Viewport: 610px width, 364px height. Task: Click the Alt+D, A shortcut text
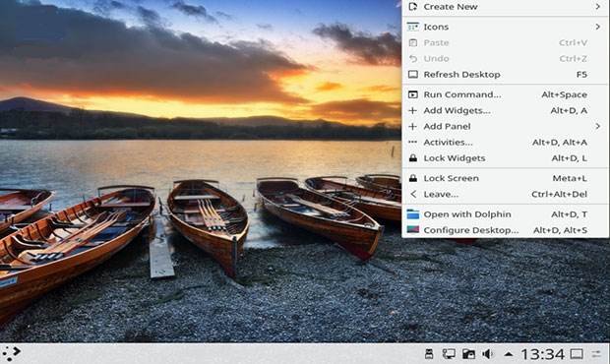[569, 111]
